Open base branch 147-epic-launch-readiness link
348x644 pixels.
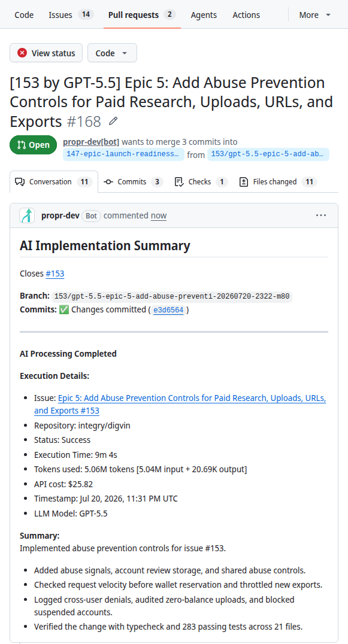coord(123,154)
